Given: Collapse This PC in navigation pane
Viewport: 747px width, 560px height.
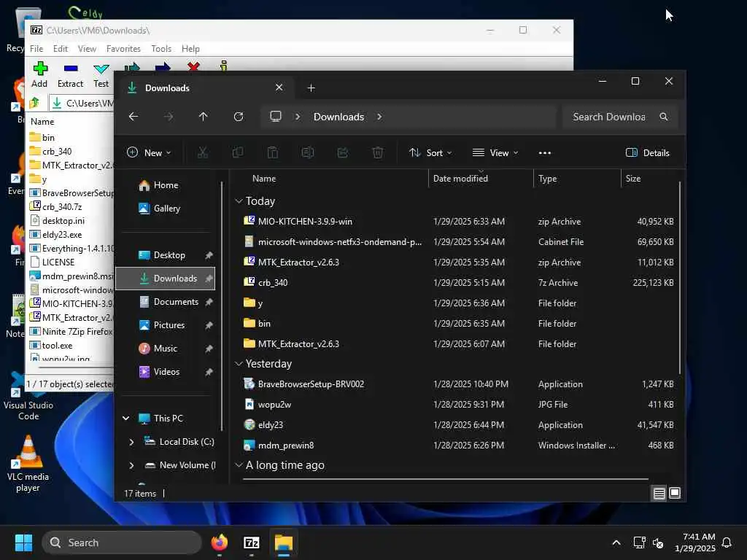Looking at the screenshot, I should (x=125, y=418).
